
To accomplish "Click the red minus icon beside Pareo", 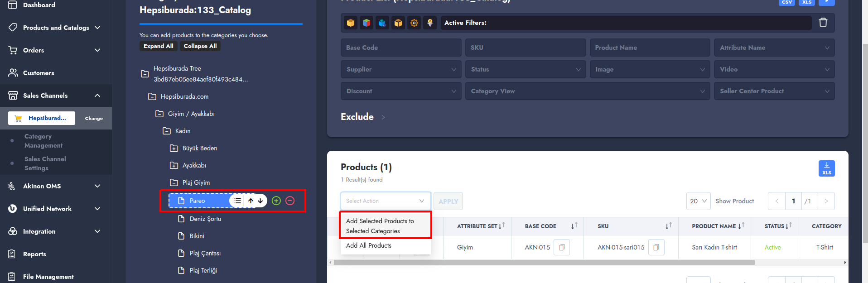I will click(290, 201).
